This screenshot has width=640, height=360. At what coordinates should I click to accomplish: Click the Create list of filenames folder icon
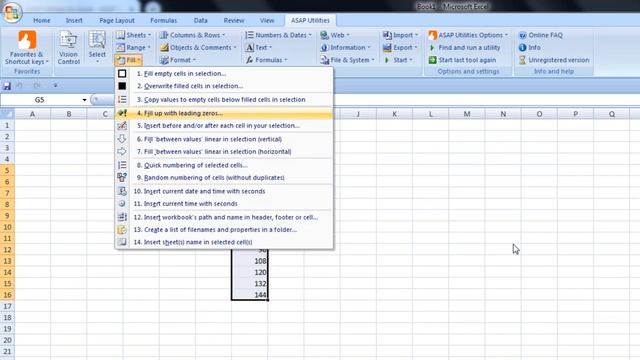(122, 230)
